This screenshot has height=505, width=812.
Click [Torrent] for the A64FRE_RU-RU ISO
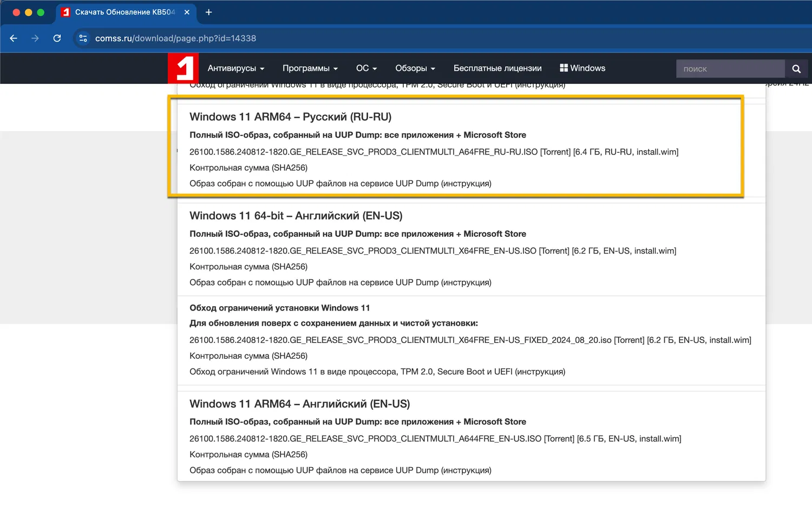coord(555,152)
